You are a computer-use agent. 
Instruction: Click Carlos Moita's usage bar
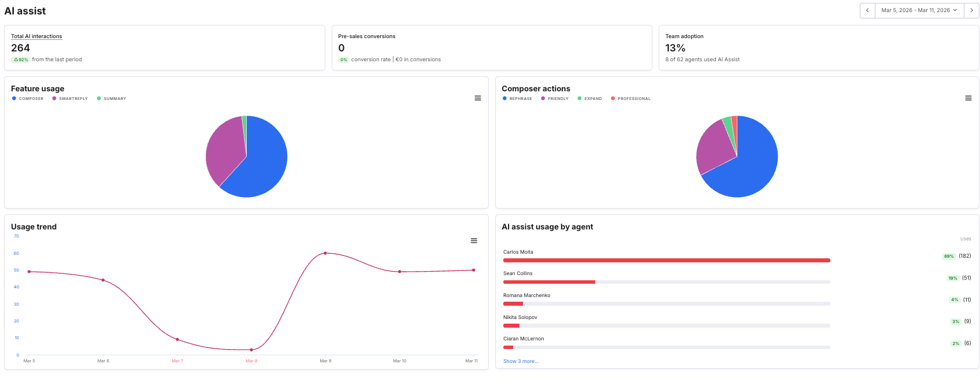666,261
